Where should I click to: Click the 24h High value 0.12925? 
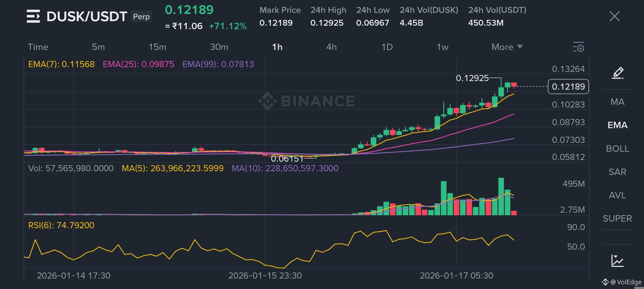(327, 23)
